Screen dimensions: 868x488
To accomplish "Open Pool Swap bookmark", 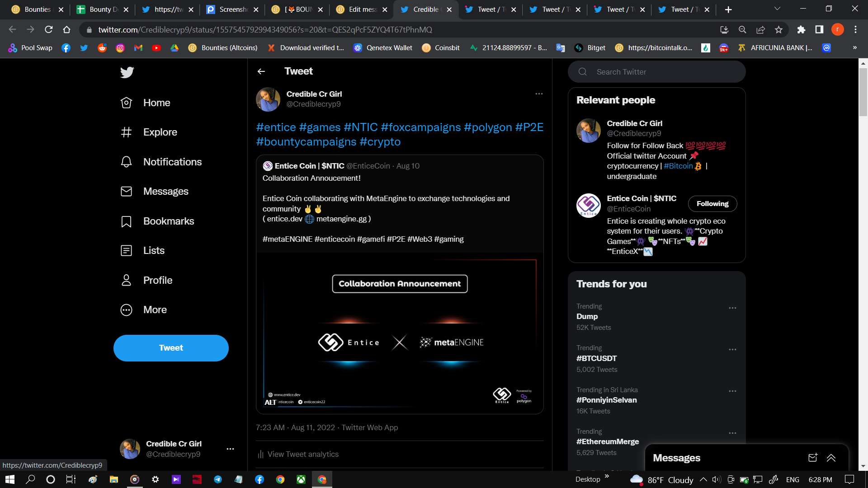I will coord(30,48).
